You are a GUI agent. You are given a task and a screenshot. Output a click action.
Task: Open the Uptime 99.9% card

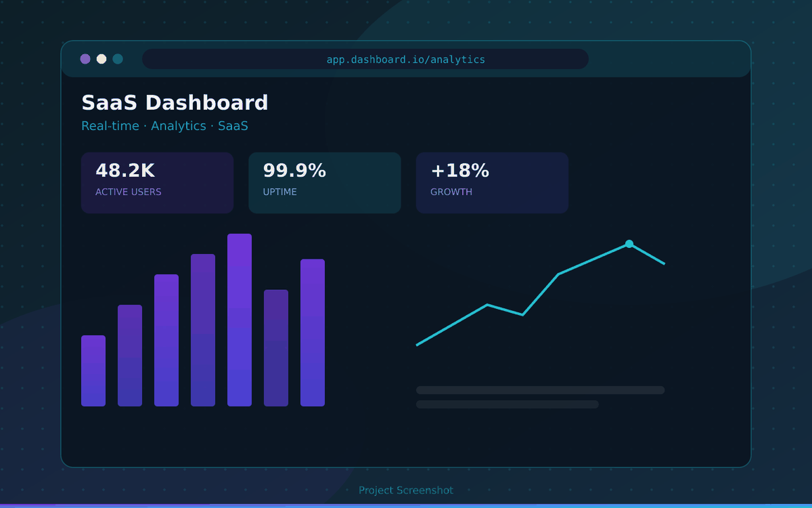[x=325, y=183]
